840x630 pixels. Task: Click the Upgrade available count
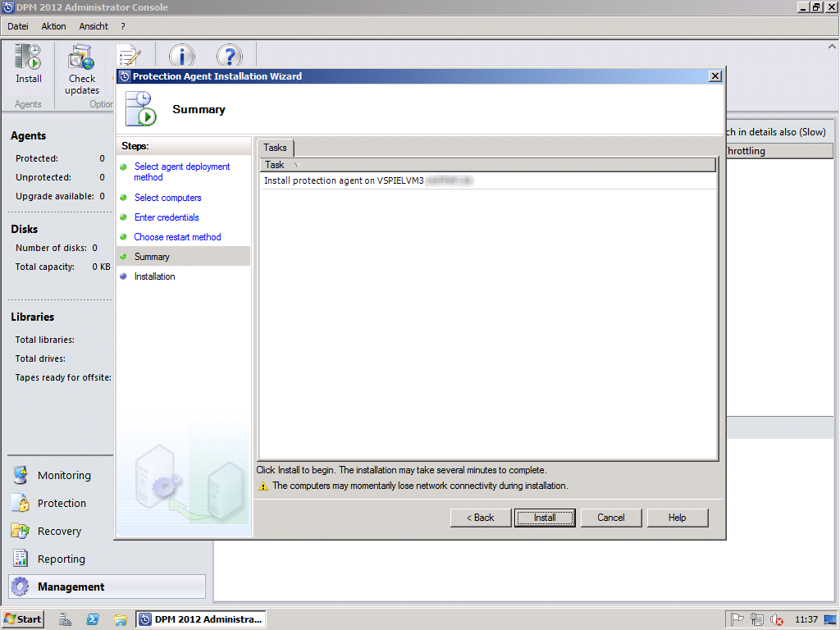pos(102,196)
